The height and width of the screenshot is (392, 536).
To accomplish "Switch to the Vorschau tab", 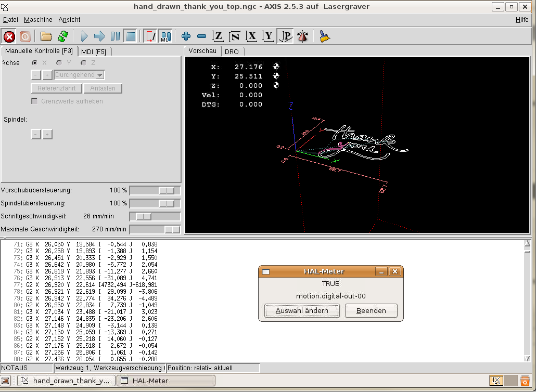I will (202, 51).
